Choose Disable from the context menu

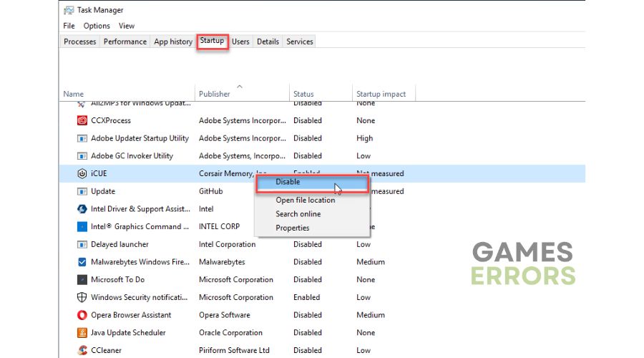(312, 182)
